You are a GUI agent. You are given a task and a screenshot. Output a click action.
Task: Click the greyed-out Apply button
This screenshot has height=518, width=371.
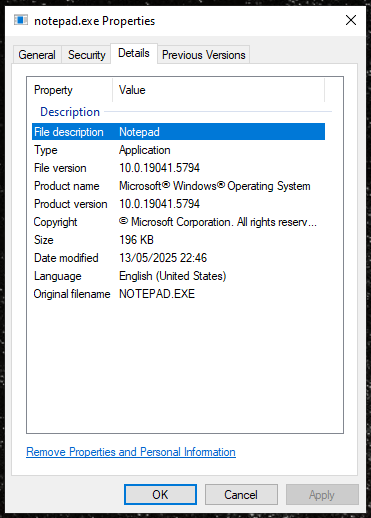tap(322, 495)
